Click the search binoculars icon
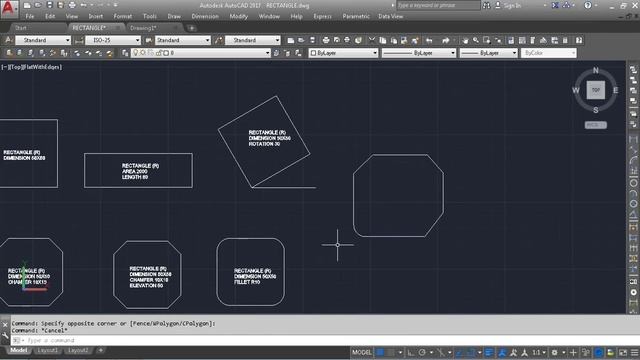The width and height of the screenshot is (640, 360). click(x=487, y=5)
